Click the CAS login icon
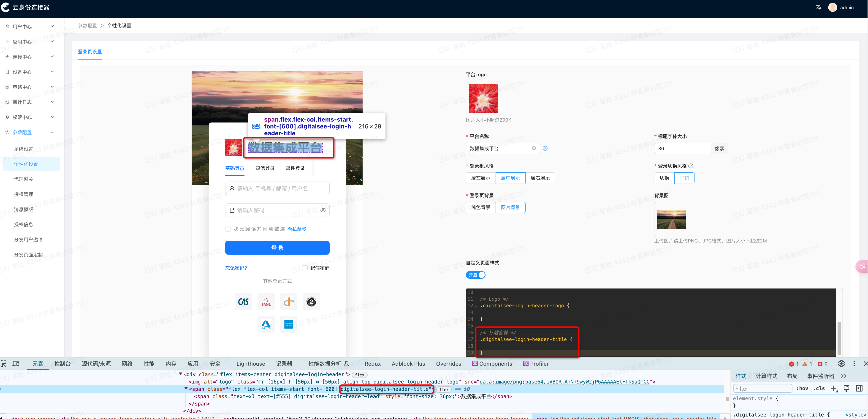This screenshot has width=868, height=419. click(243, 301)
